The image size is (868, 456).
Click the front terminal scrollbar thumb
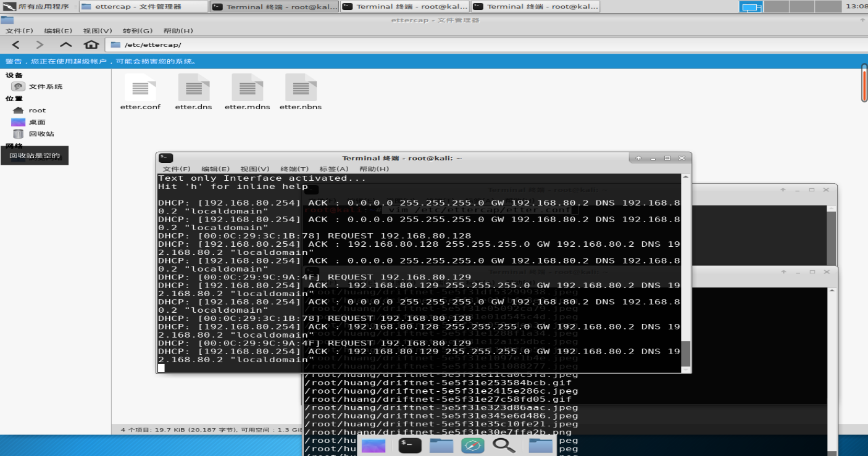tap(685, 354)
